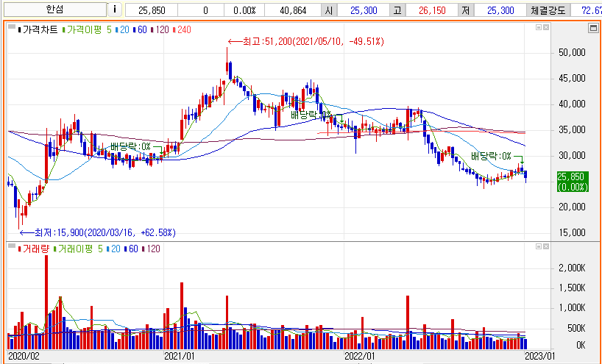
Task: Click the 35,000 price axis label
Action: [x=571, y=130]
